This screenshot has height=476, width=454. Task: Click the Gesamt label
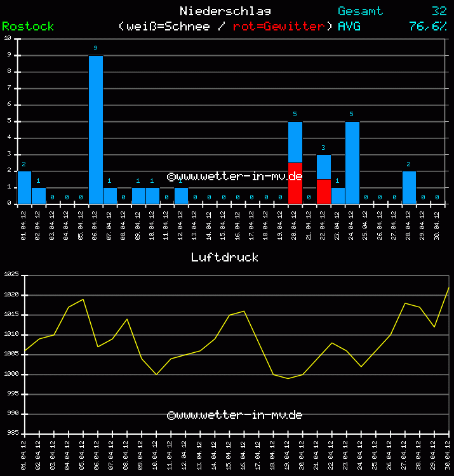360,11
